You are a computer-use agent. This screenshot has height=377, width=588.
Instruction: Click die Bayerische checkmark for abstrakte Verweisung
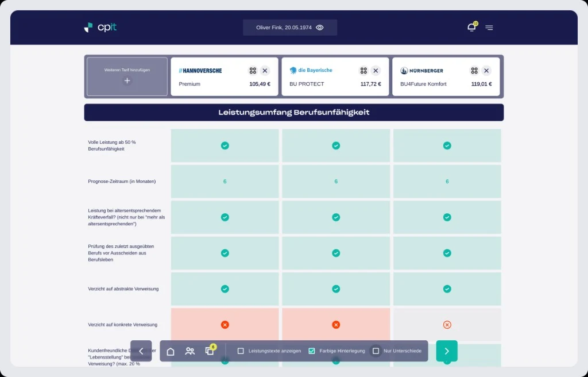[336, 288]
